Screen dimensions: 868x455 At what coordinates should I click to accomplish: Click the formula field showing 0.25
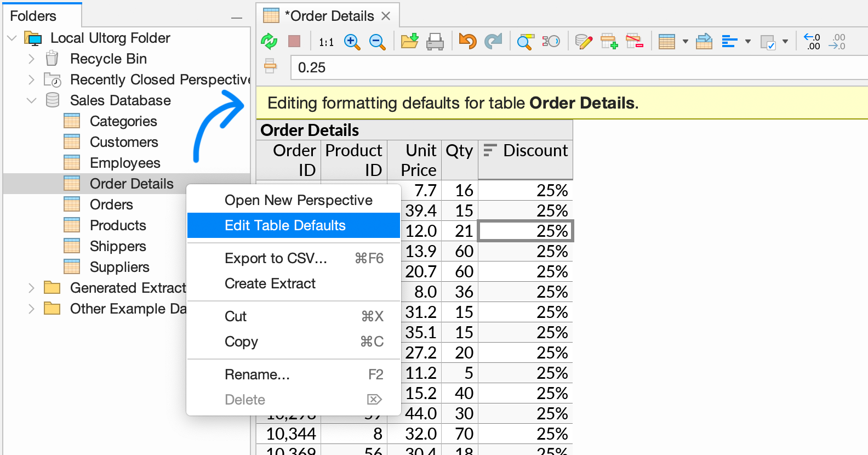[579, 67]
